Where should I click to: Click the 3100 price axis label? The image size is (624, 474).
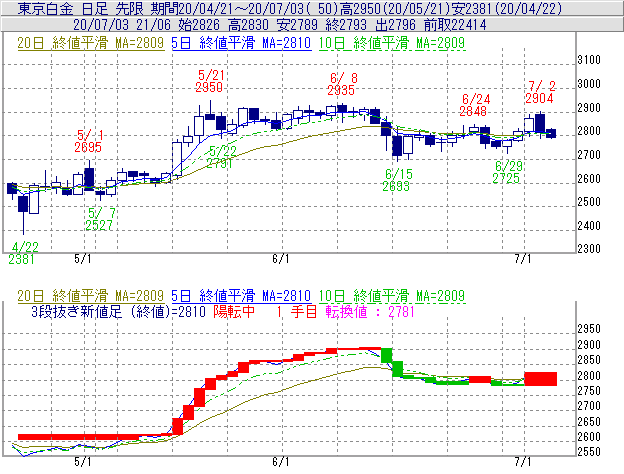click(589, 60)
